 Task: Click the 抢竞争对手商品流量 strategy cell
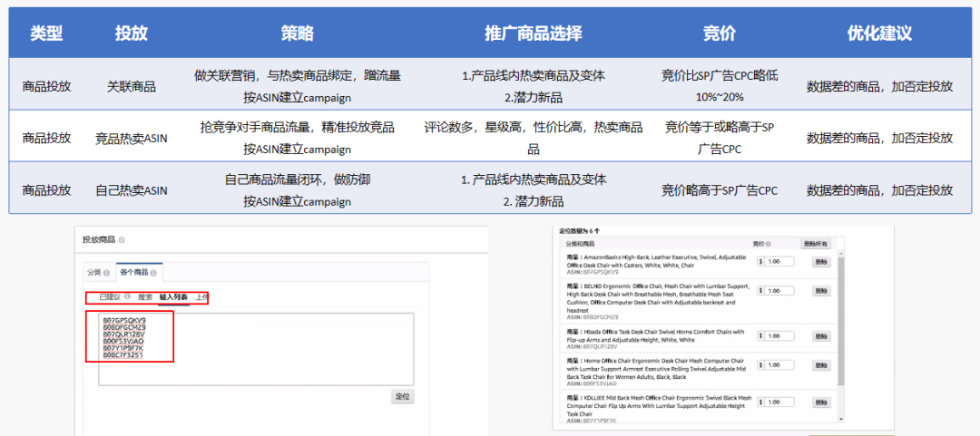[x=298, y=138]
